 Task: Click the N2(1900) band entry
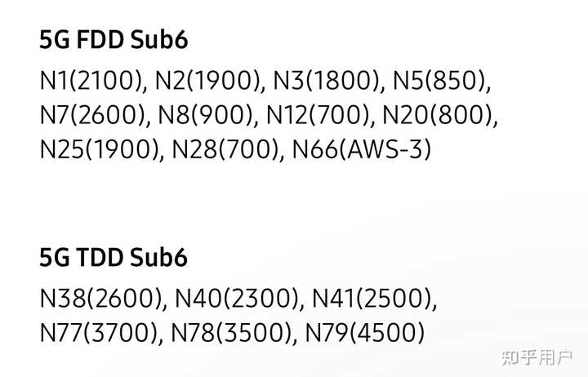(x=208, y=82)
